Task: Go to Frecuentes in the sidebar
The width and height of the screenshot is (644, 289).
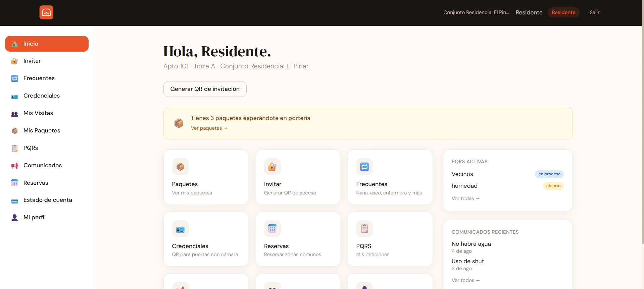Action: [x=47, y=78]
